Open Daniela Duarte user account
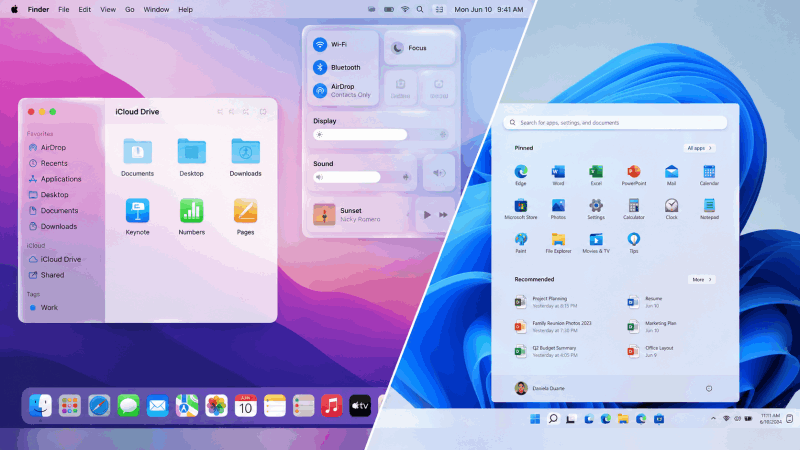Screen dimensions: 800x451 click(540, 388)
